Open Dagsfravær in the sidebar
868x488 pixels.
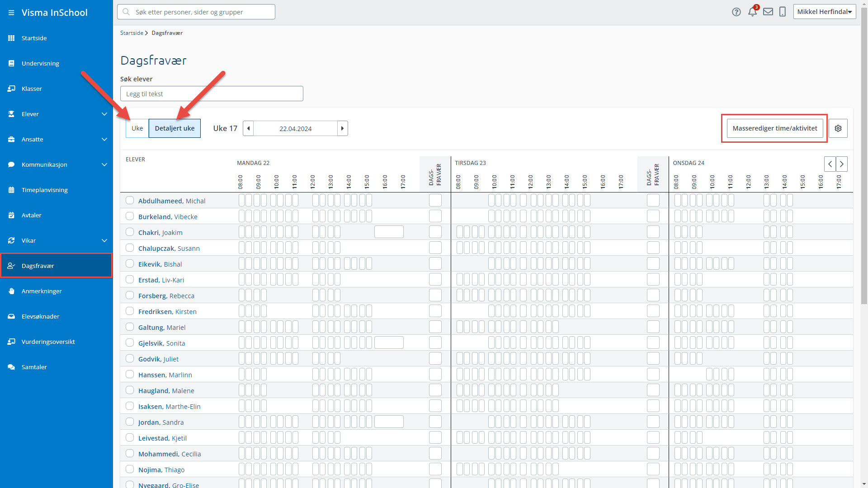tap(56, 266)
